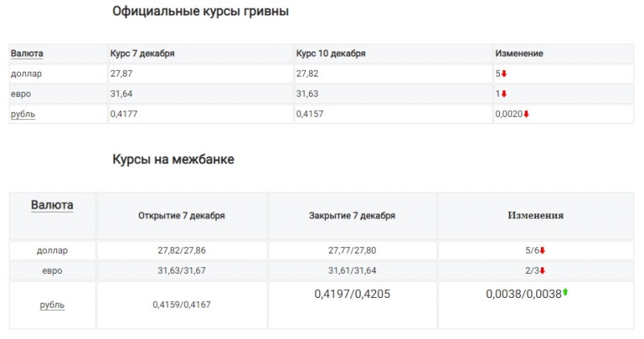The height and width of the screenshot is (339, 644).
Task: Click the 'Закрытие 7 декабря' header
Action: 352,216
